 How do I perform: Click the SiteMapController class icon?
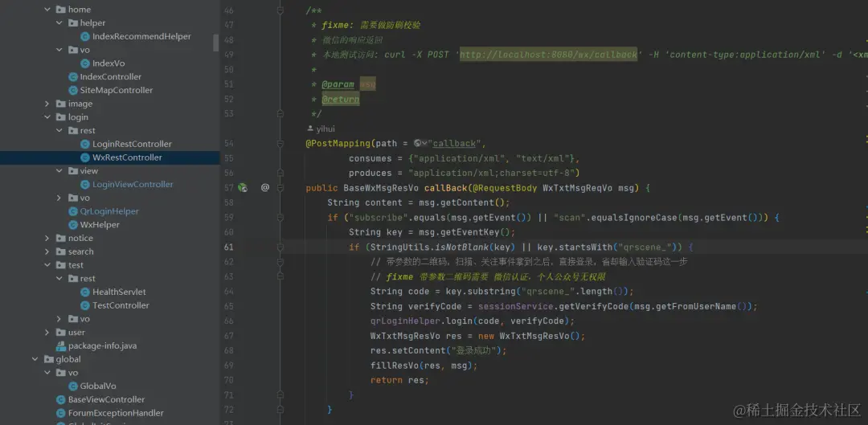coord(72,90)
